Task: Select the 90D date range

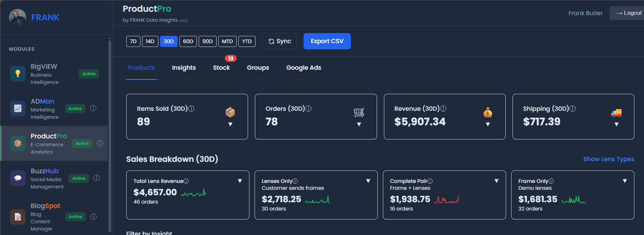Action: [x=208, y=41]
